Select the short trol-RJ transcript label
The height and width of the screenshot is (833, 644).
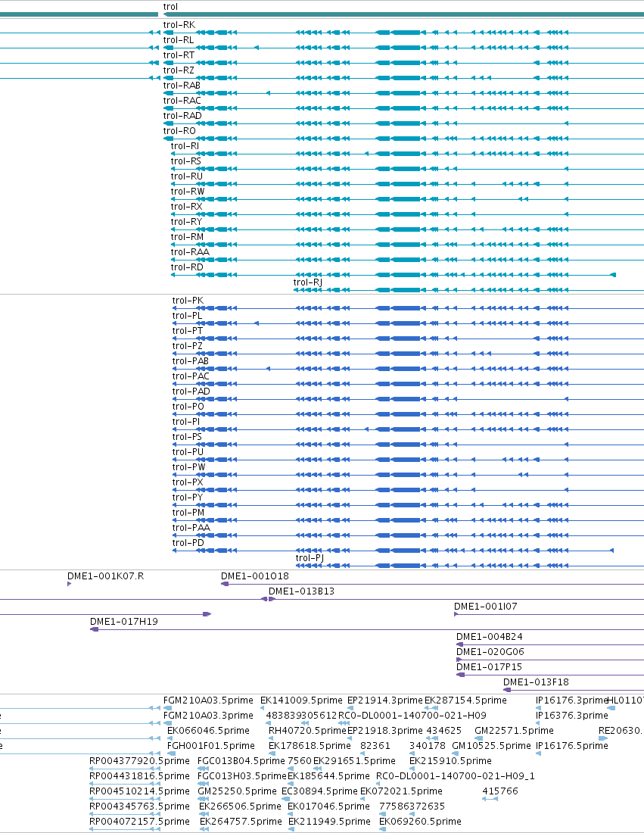(x=308, y=282)
